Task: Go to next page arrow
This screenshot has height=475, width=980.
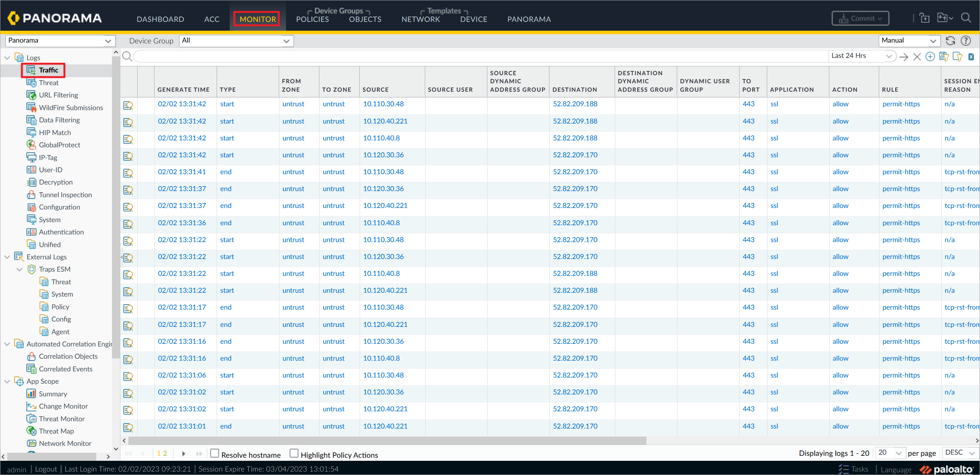Action: pos(184,454)
